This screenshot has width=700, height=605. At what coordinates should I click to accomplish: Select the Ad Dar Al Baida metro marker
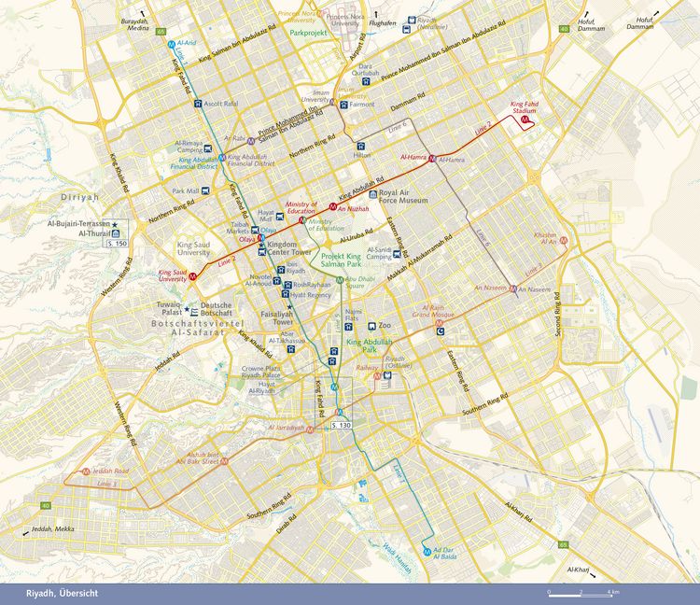pos(427,553)
